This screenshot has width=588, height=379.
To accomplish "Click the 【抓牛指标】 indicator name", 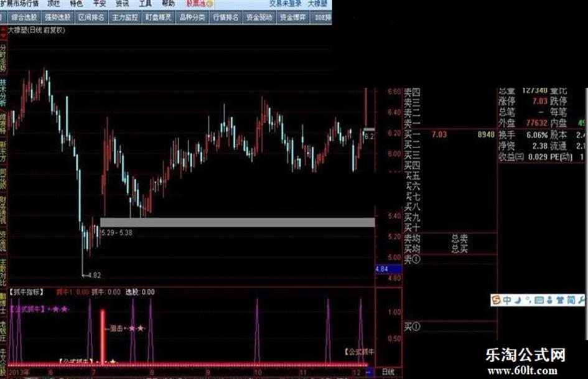I will (26, 292).
